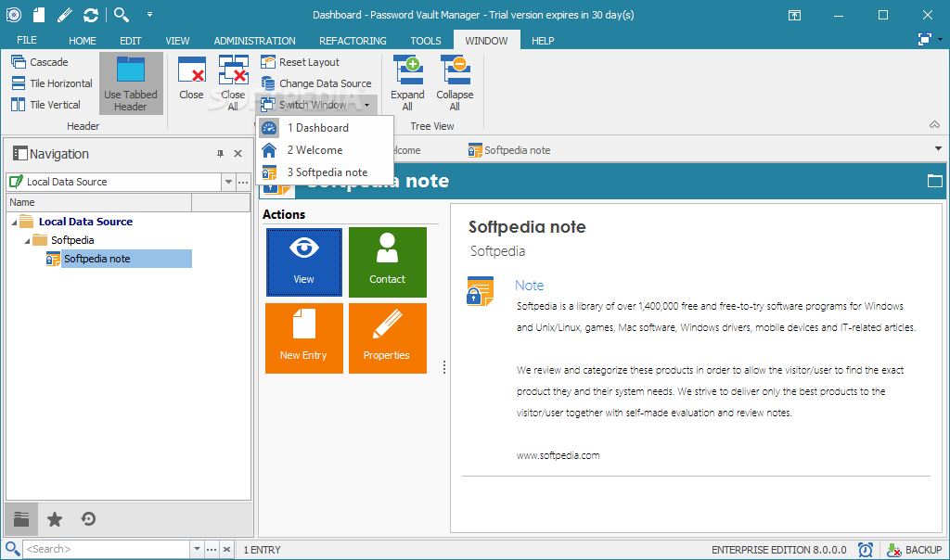Clear the search with the X button

tap(226, 549)
